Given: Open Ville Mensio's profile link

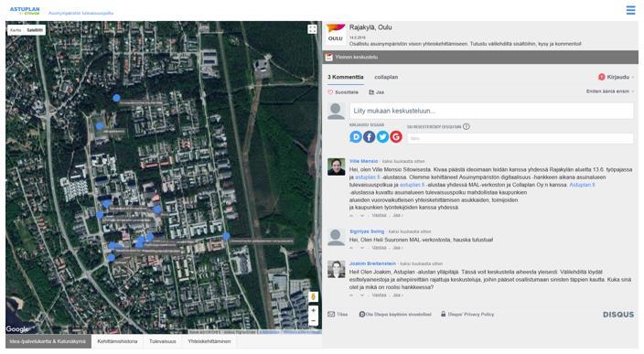Looking at the screenshot, I should pyautogui.click(x=363, y=161).
